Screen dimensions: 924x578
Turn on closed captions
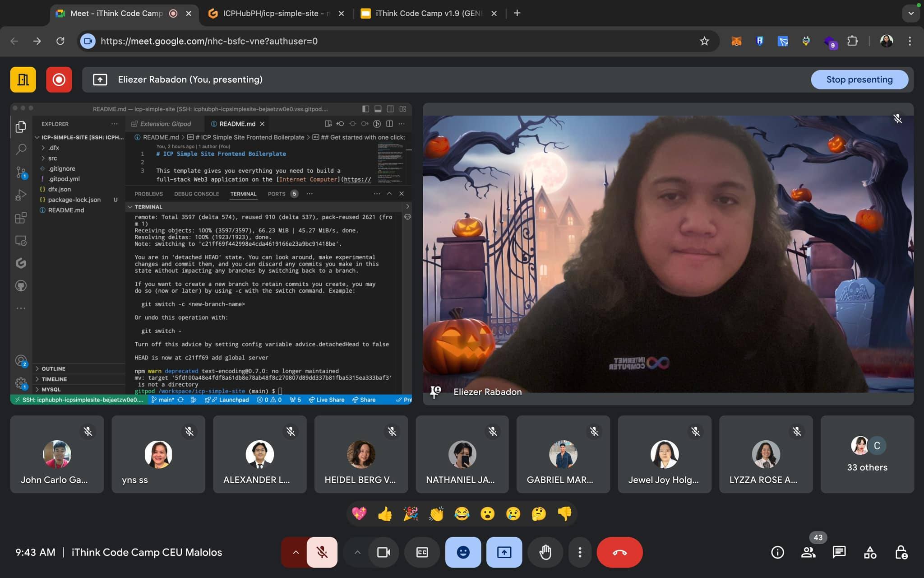pos(422,552)
